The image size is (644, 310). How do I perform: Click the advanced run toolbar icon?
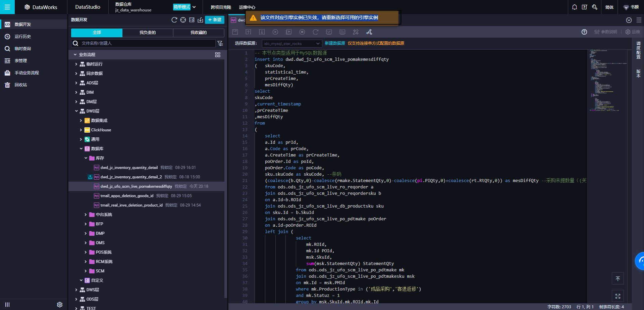[x=289, y=32]
